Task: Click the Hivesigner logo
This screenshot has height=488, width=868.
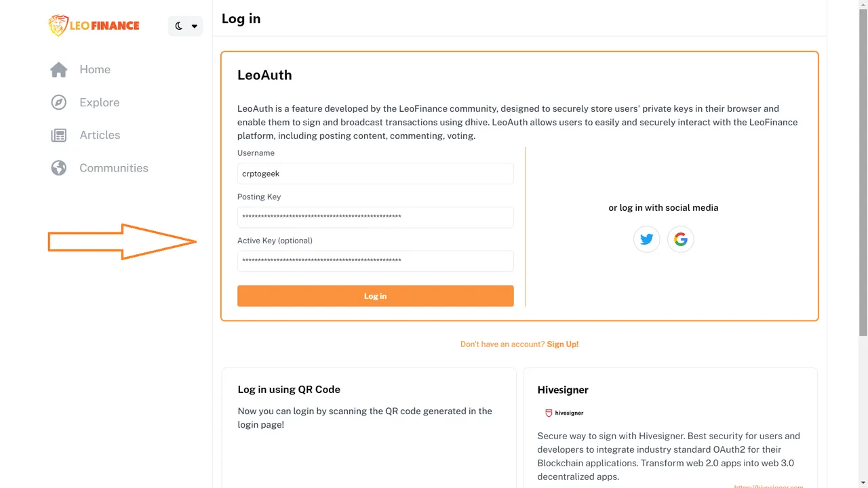Action: (564, 413)
